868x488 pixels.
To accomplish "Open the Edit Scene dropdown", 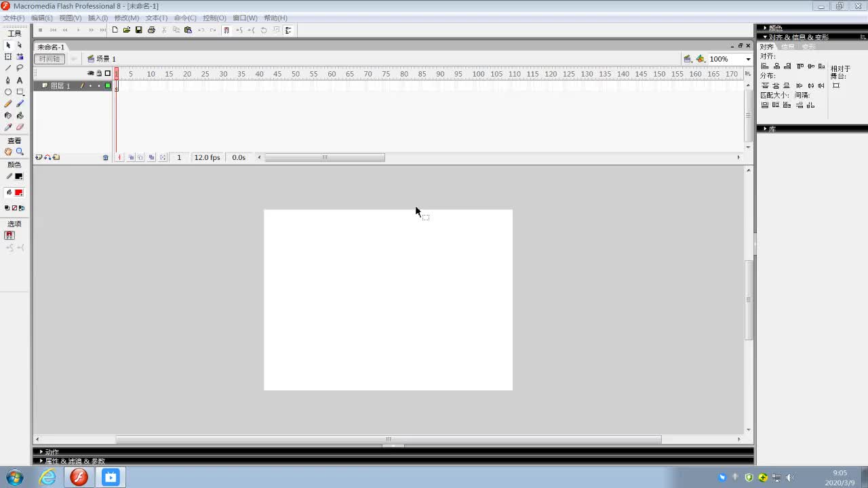I will click(x=688, y=59).
